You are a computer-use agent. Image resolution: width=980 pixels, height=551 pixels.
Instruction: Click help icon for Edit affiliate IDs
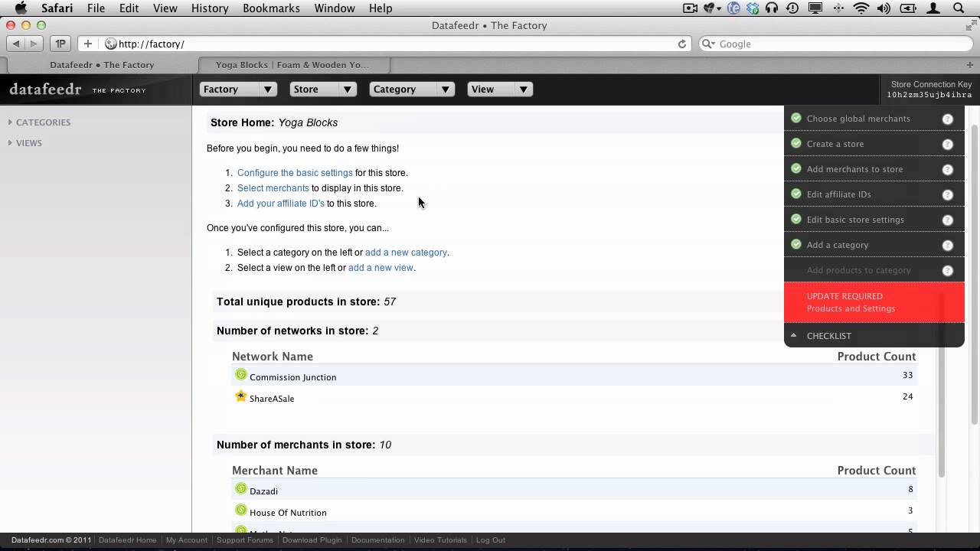click(947, 194)
